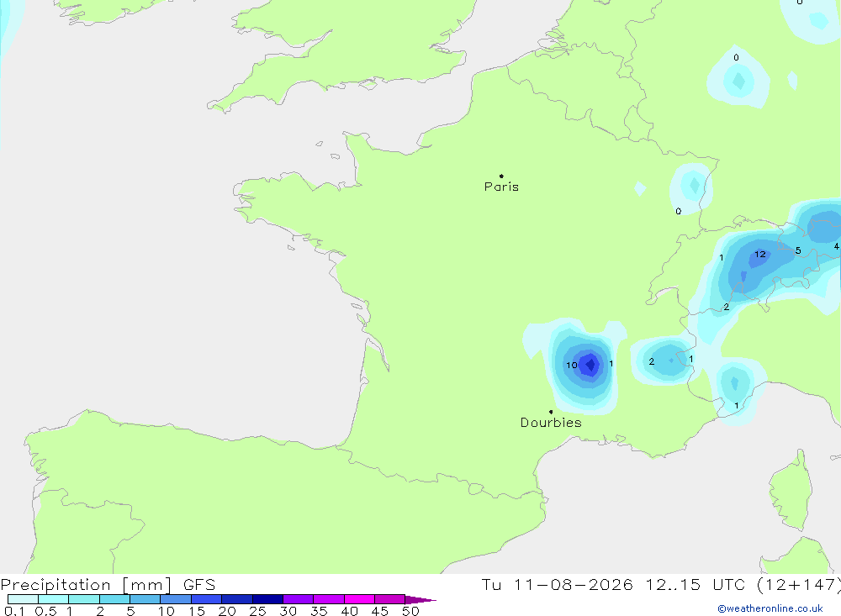Click the '12' precipitation value on the map
The image size is (841, 616).
coord(760,254)
